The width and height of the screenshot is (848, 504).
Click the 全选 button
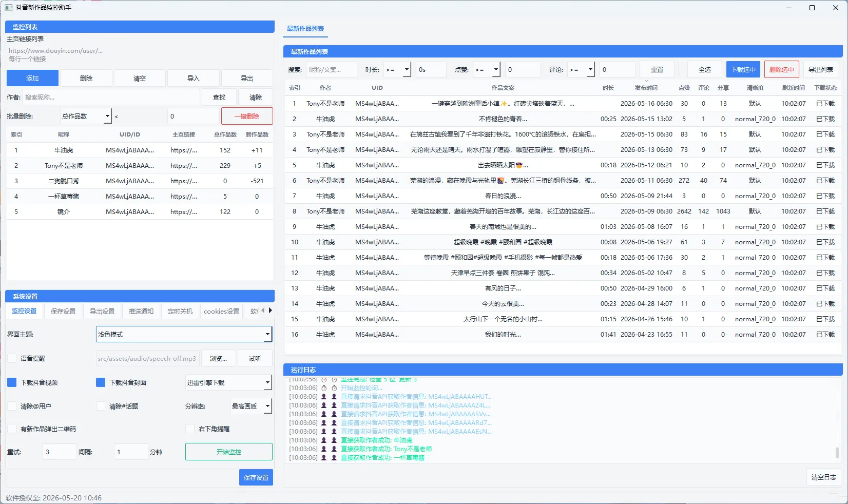705,69
